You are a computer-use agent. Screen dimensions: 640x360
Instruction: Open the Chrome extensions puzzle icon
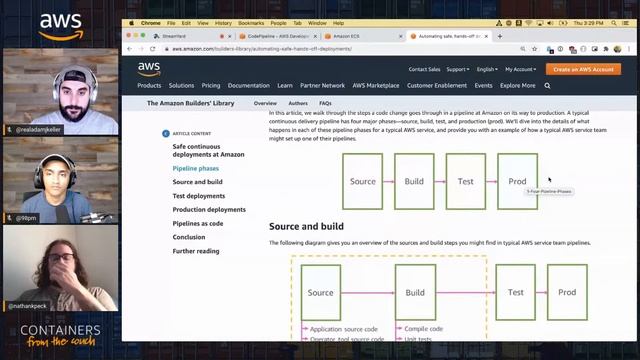pyautogui.click(x=606, y=49)
